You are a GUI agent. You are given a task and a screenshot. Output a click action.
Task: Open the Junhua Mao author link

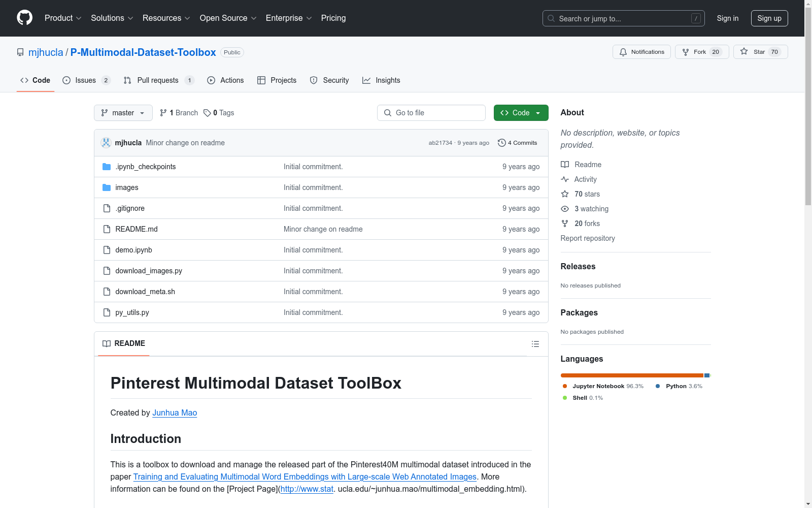tap(175, 413)
